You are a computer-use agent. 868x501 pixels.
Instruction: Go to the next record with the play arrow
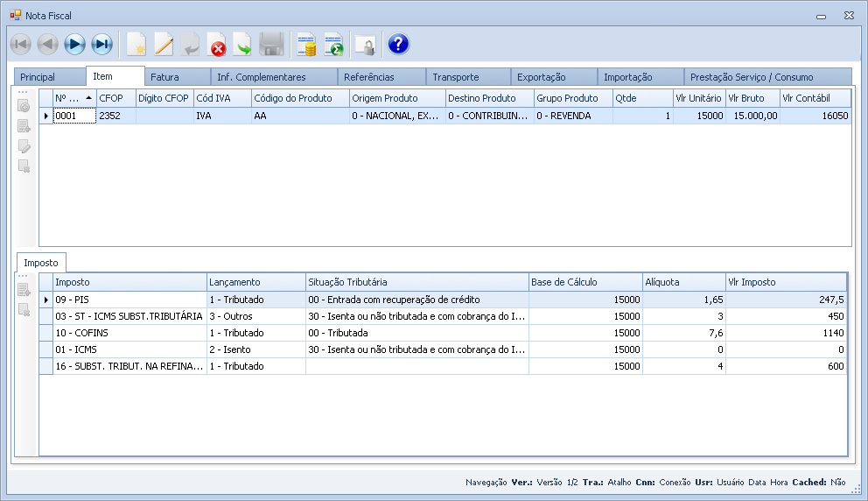click(x=75, y=44)
